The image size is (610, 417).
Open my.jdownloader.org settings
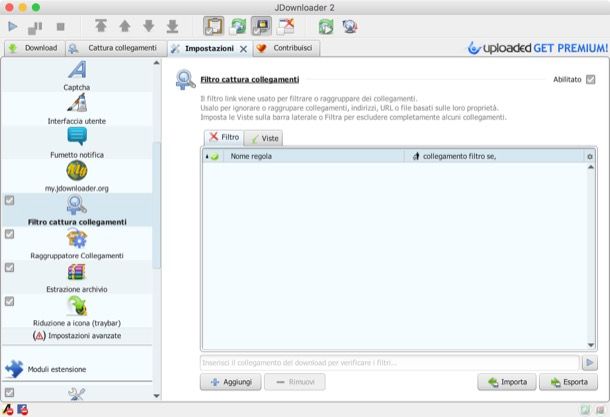tap(77, 176)
